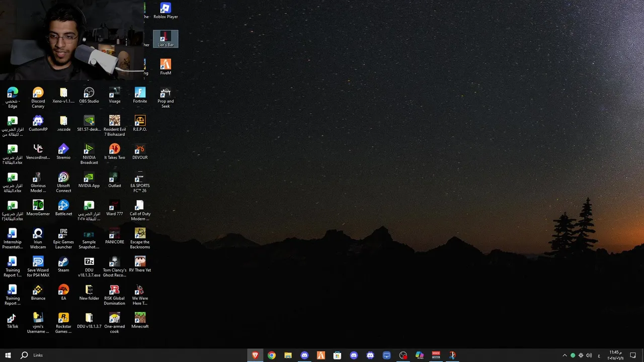The height and width of the screenshot is (362, 644).
Task: Open the volume control in tray
Action: coord(589,355)
